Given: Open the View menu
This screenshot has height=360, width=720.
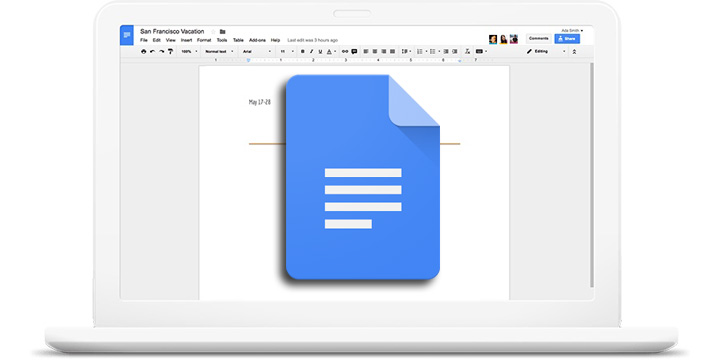Looking at the screenshot, I should 171,40.
